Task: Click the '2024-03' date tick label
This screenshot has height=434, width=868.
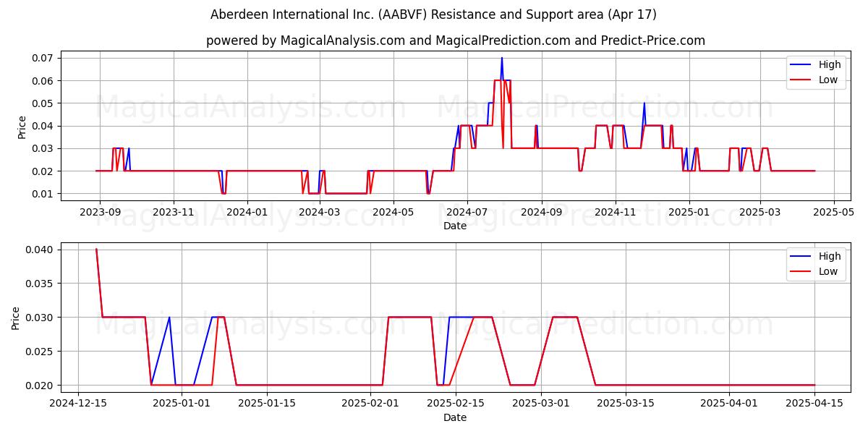Action: [320, 213]
